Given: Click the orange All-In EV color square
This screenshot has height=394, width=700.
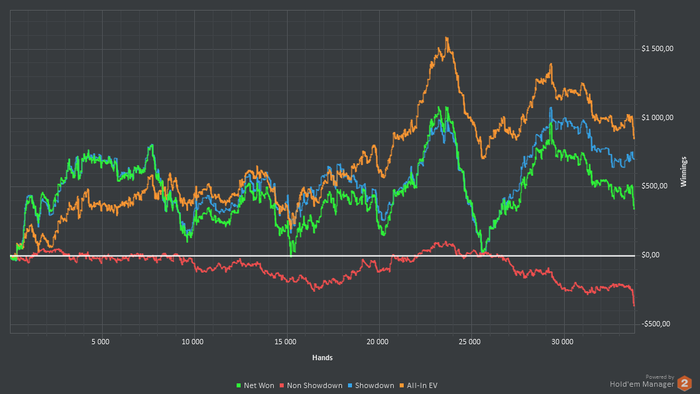Looking at the screenshot, I should point(402,386).
